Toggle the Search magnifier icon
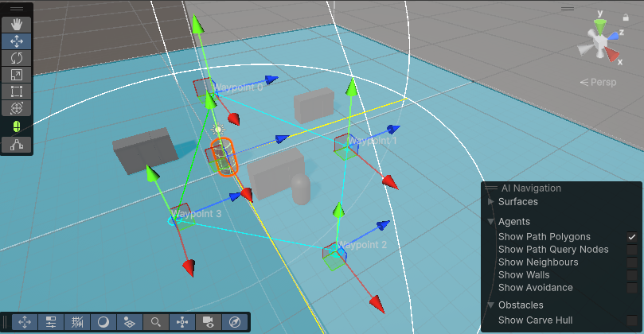This screenshot has width=644, height=334. [156, 322]
